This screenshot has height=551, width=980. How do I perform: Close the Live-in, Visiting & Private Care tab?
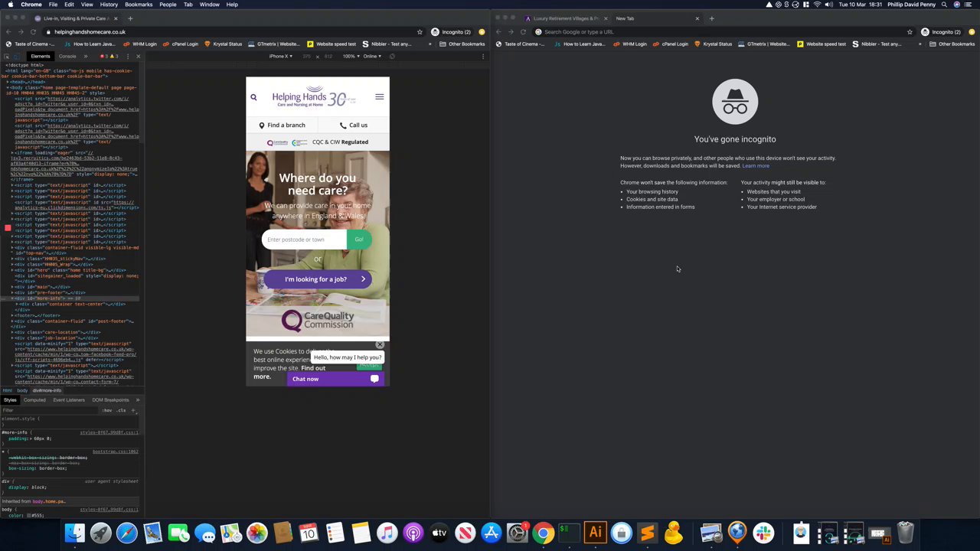point(115,18)
